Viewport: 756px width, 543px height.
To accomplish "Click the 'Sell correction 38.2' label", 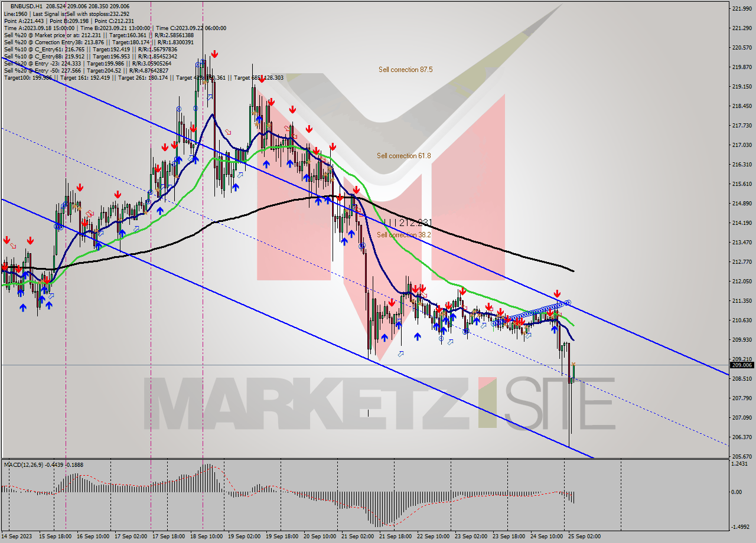I will 404,235.
